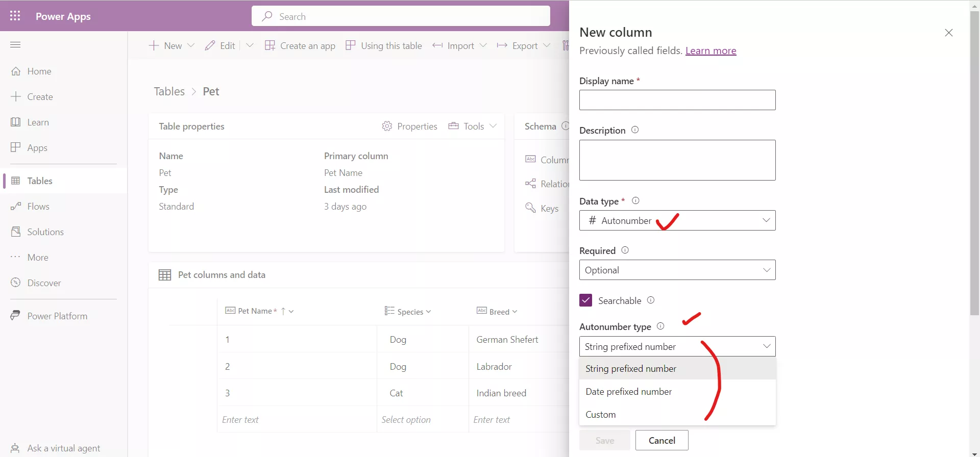Click the Cancel button
The width and height of the screenshot is (980, 457).
[x=662, y=440]
